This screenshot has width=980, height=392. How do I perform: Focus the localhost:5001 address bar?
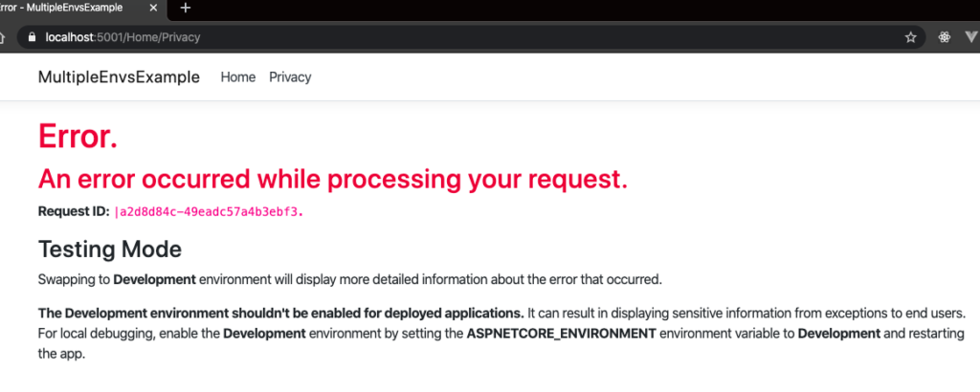383,37
